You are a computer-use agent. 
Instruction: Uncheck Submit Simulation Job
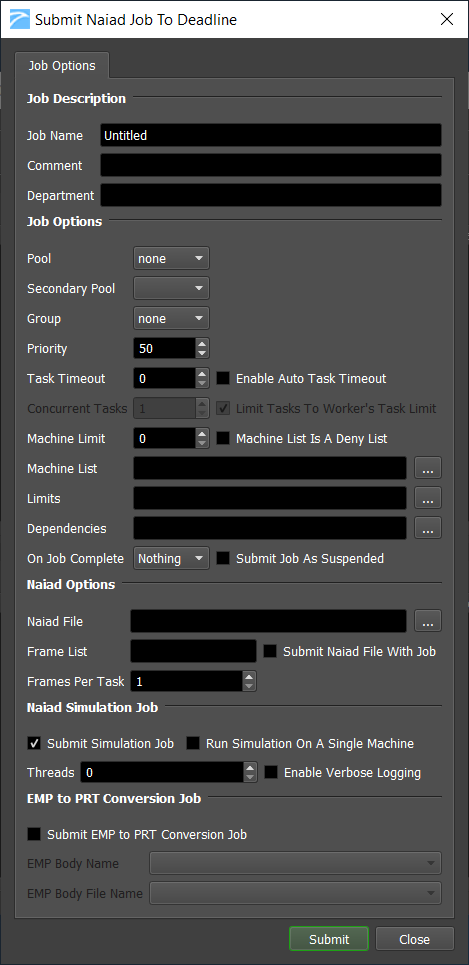pyautogui.click(x=34, y=743)
